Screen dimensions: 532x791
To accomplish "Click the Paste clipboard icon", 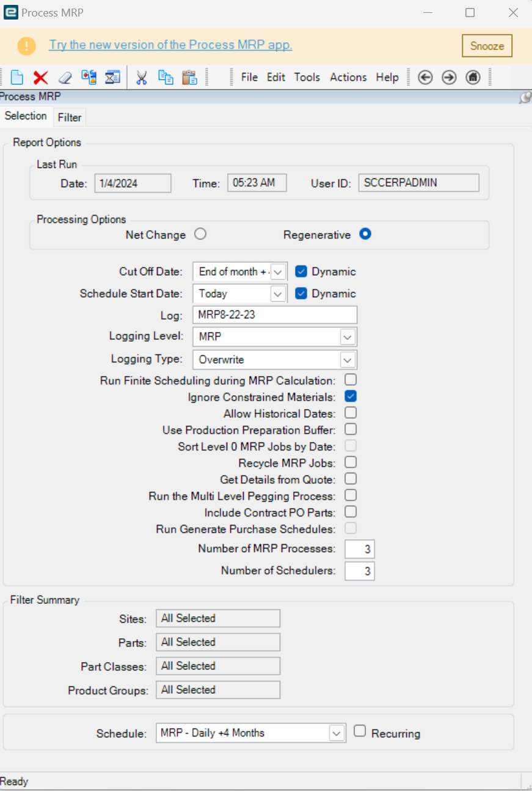I will (x=189, y=78).
